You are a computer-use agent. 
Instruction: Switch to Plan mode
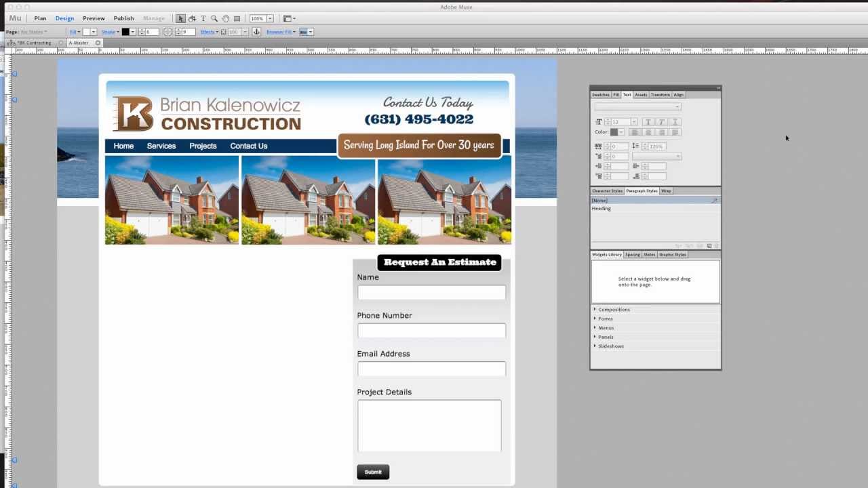(x=41, y=18)
